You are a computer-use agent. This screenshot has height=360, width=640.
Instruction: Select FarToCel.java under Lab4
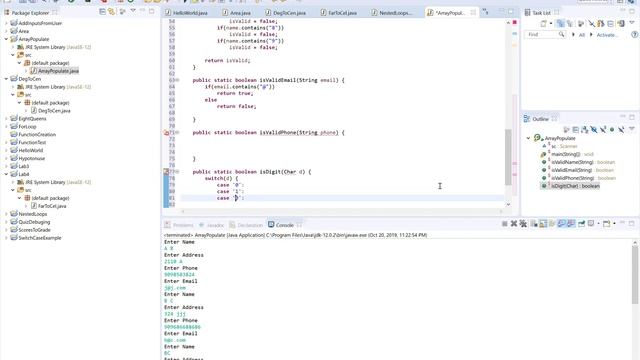pyautogui.click(x=52, y=206)
